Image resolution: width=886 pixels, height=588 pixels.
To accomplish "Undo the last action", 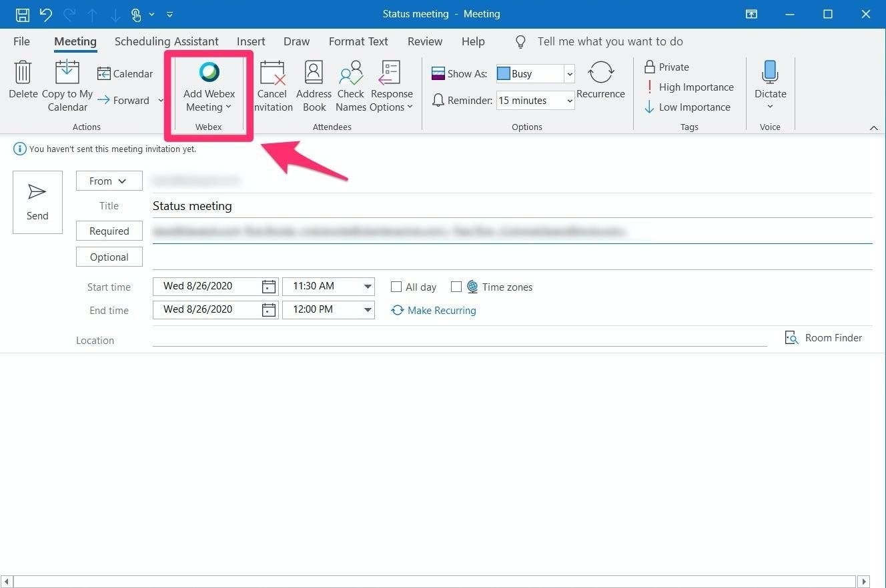I will (x=45, y=14).
